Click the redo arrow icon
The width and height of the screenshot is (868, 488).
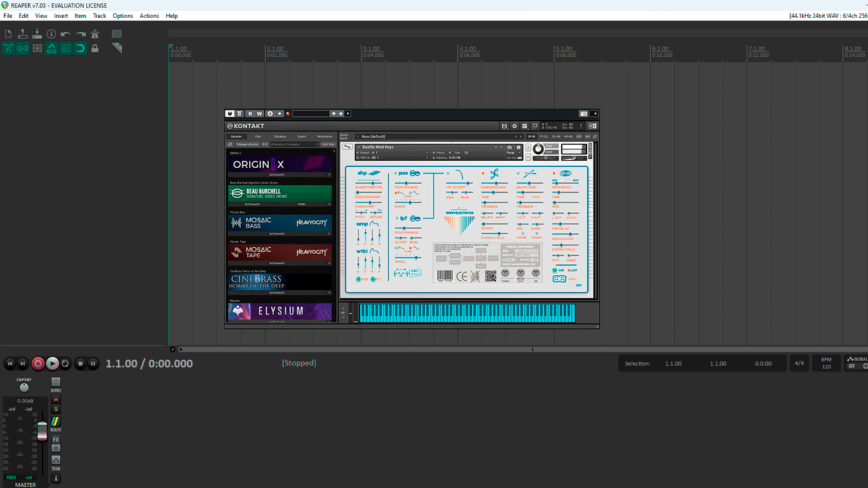[81, 34]
